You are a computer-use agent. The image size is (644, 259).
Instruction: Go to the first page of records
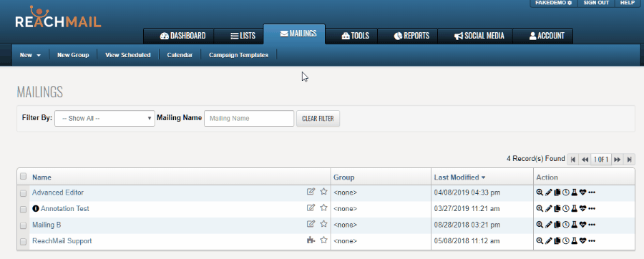tap(572, 160)
